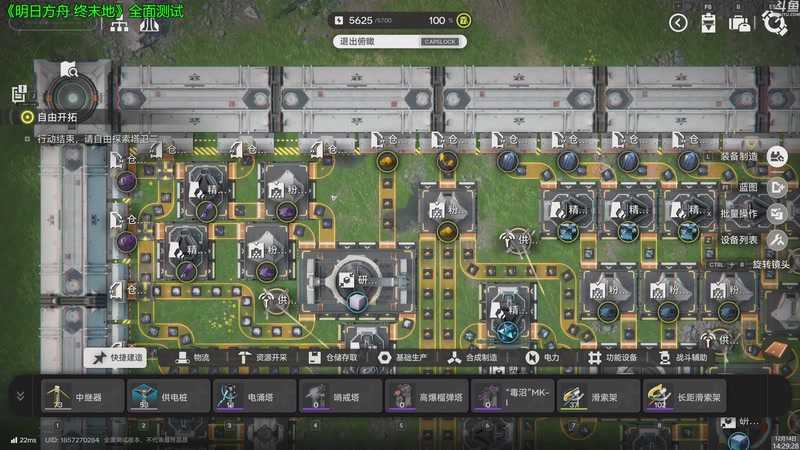
Task: Click the circular minimap radar
Action: [x=72, y=98]
